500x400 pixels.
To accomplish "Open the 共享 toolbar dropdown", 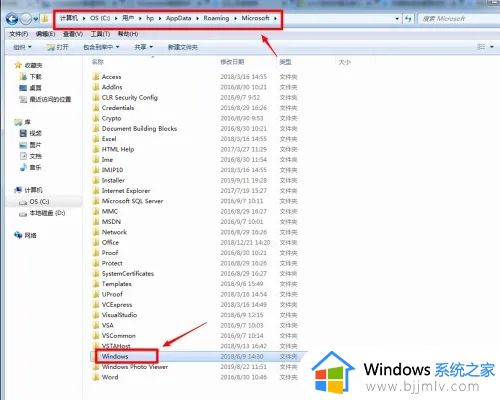I will point(143,47).
